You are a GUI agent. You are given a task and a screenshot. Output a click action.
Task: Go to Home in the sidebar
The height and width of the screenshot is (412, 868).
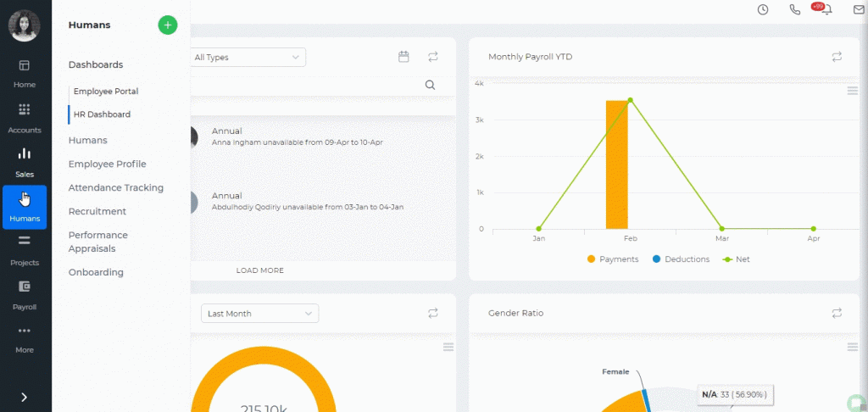coord(25,75)
